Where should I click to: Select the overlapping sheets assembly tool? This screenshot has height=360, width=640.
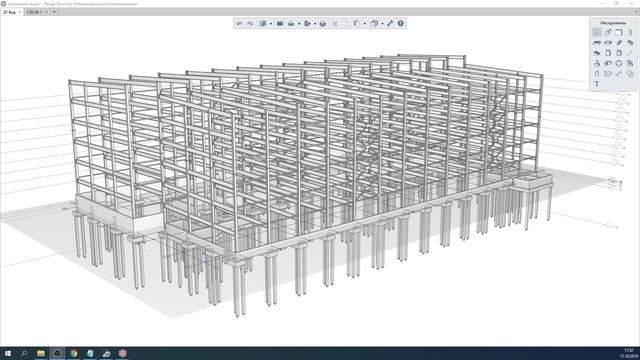tap(630, 74)
